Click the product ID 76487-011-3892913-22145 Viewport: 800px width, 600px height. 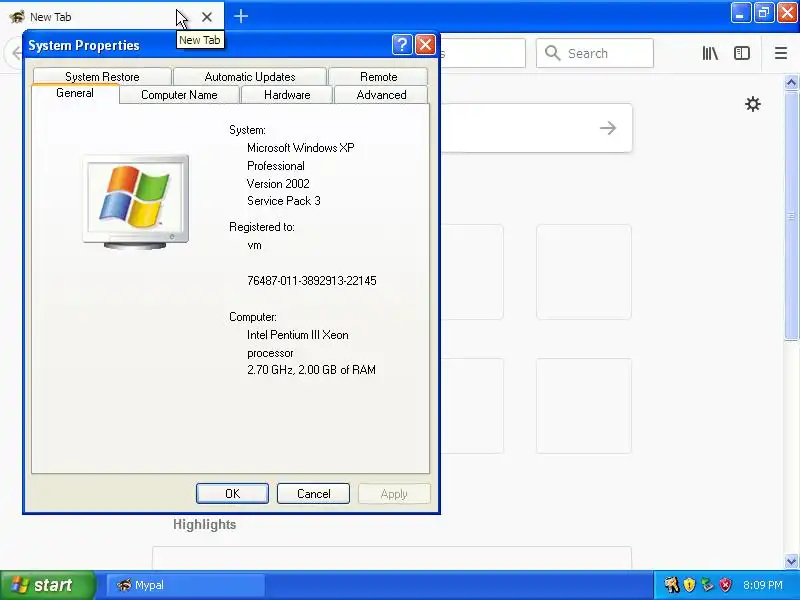point(311,281)
